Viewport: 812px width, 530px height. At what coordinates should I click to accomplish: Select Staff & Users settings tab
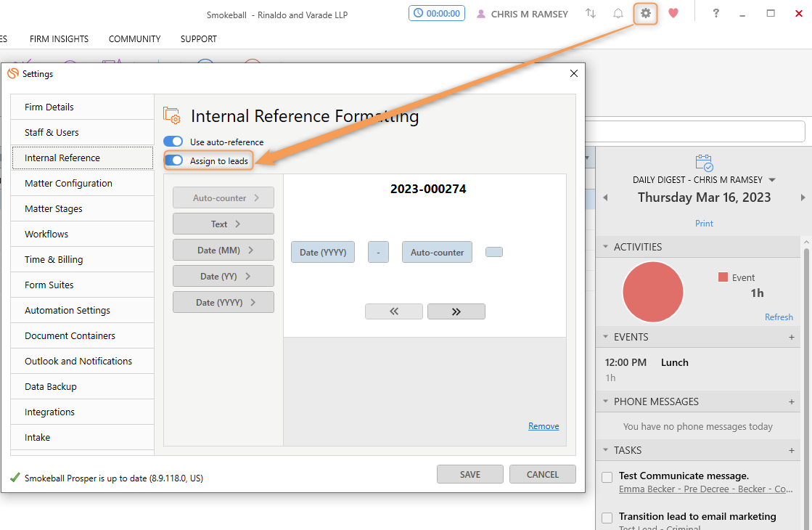pyautogui.click(x=82, y=132)
